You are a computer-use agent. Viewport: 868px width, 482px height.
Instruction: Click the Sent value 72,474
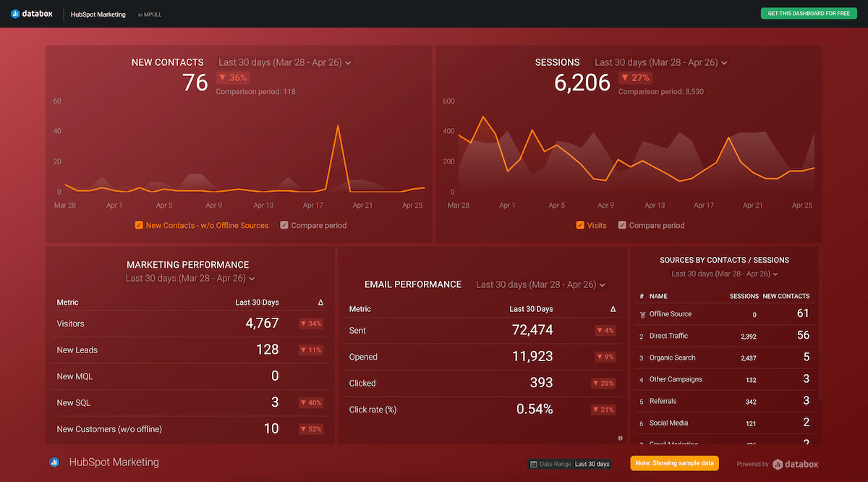pyautogui.click(x=531, y=330)
